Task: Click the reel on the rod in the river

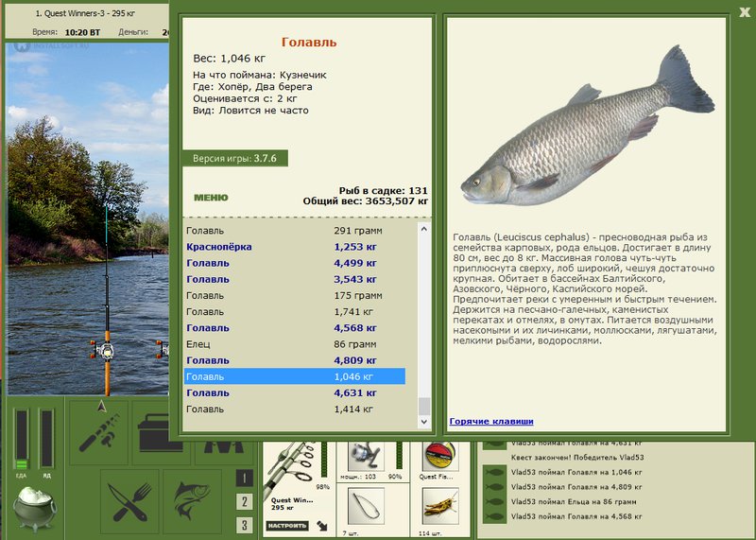Action: tap(103, 350)
